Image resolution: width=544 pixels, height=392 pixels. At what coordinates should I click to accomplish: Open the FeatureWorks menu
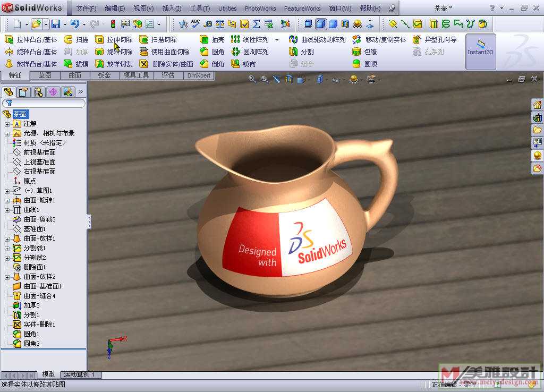(x=302, y=8)
